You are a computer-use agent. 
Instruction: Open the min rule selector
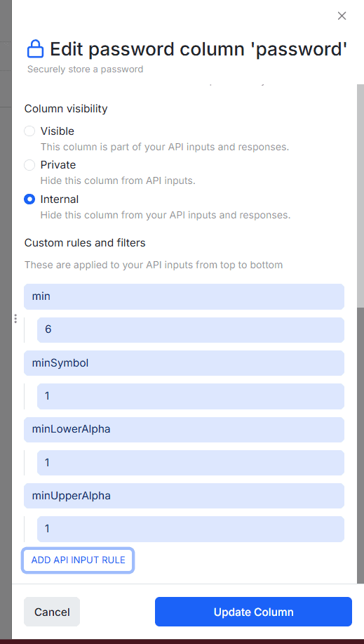(184, 296)
